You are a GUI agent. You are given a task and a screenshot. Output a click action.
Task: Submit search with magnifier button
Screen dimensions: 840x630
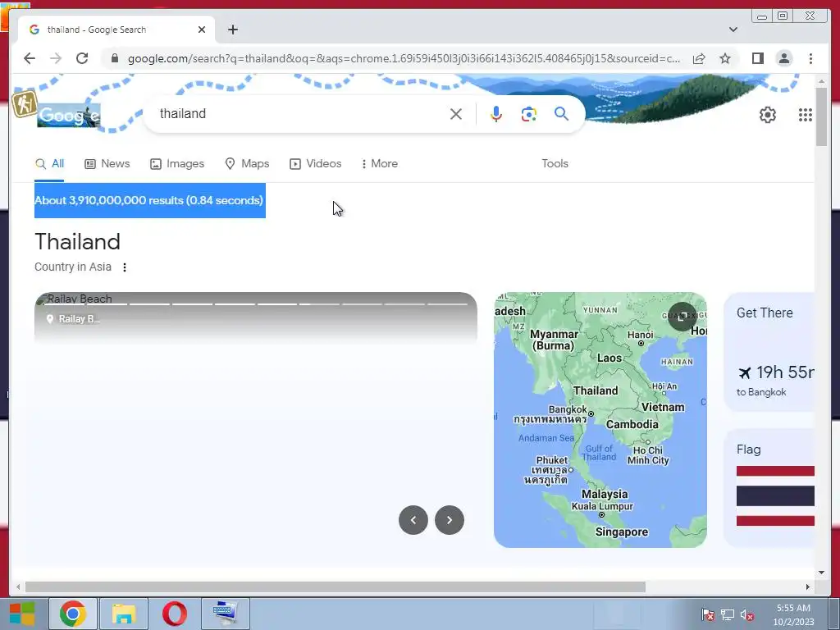[x=561, y=113]
